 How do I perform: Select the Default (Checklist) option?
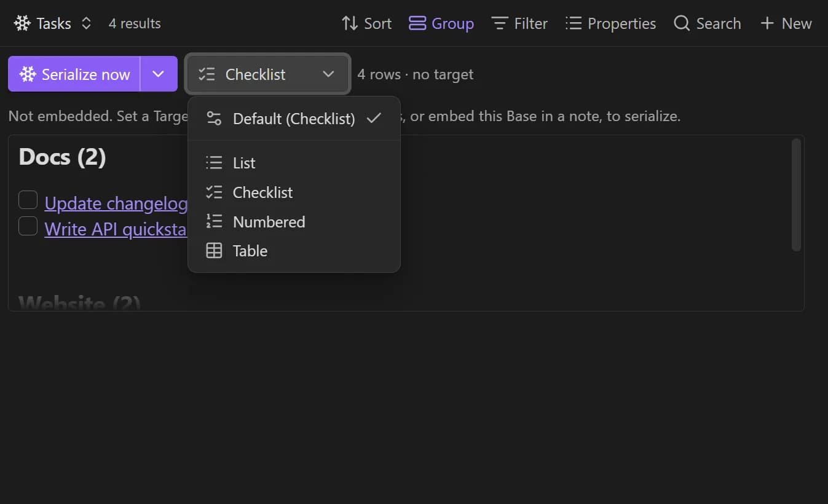click(x=294, y=119)
